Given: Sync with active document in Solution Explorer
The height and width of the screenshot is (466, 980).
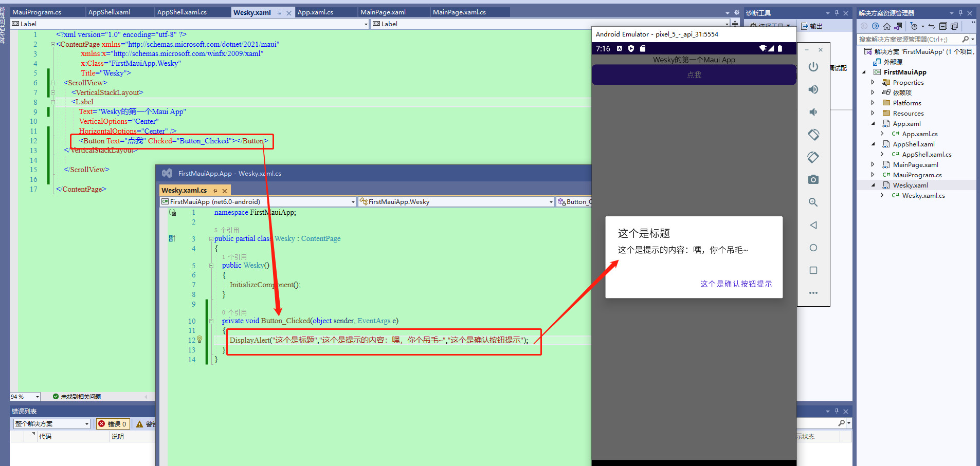Looking at the screenshot, I should pyautogui.click(x=932, y=26).
